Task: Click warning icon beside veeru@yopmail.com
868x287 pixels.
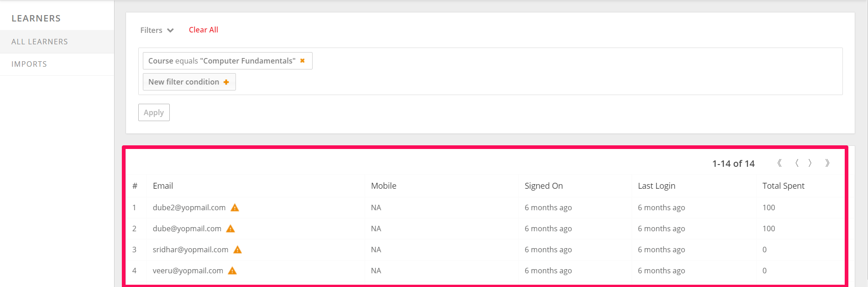Action: tap(232, 271)
